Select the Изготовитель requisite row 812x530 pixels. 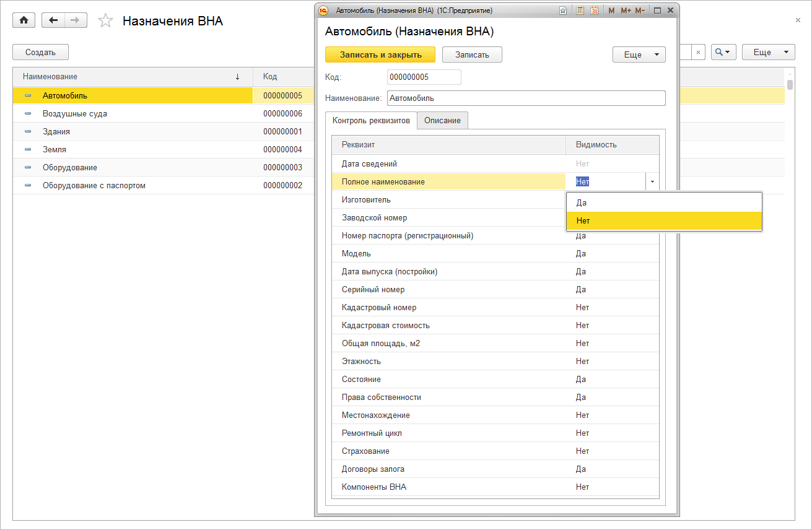pos(449,200)
